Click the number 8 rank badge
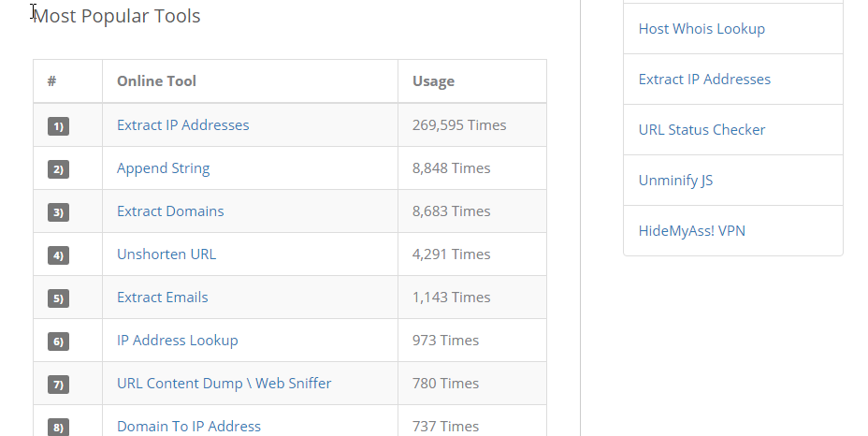Screen dimensions: 868x436 click(58, 428)
